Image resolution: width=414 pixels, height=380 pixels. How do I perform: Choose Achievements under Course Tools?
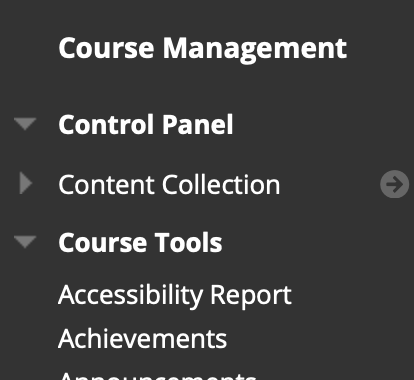point(143,339)
